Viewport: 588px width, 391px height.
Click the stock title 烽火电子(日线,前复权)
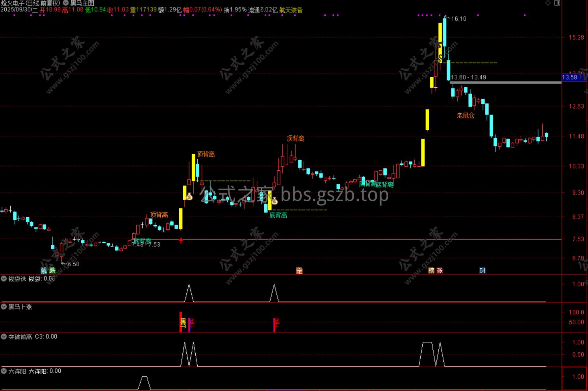[x=30, y=3]
